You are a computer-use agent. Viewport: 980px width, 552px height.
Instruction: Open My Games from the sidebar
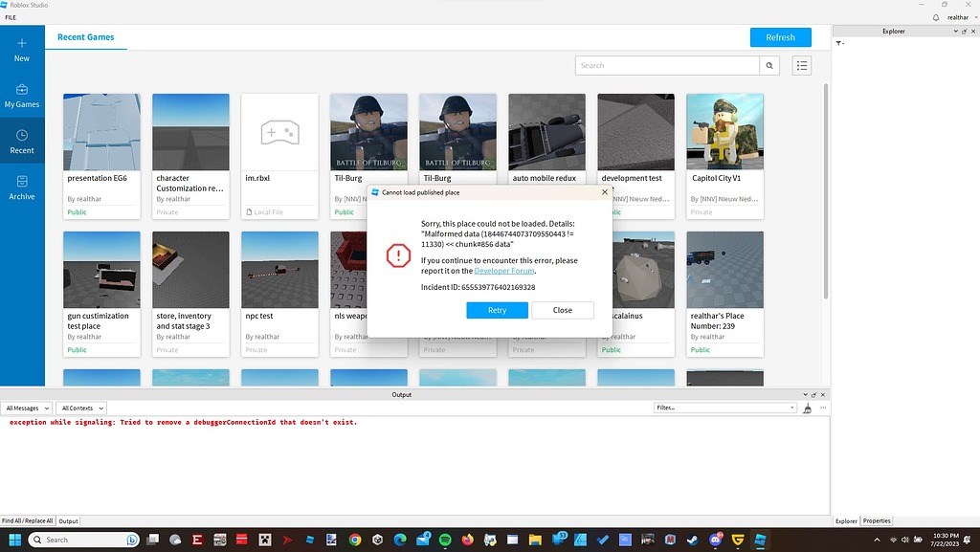(x=21, y=96)
